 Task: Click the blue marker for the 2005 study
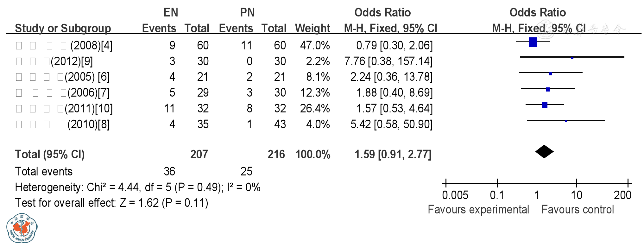pyautogui.click(x=551, y=74)
